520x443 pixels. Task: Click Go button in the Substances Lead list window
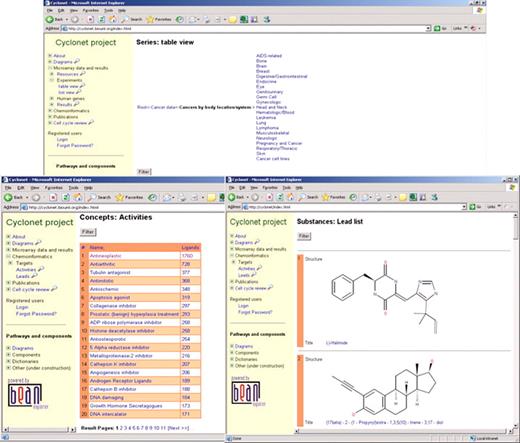475,207
